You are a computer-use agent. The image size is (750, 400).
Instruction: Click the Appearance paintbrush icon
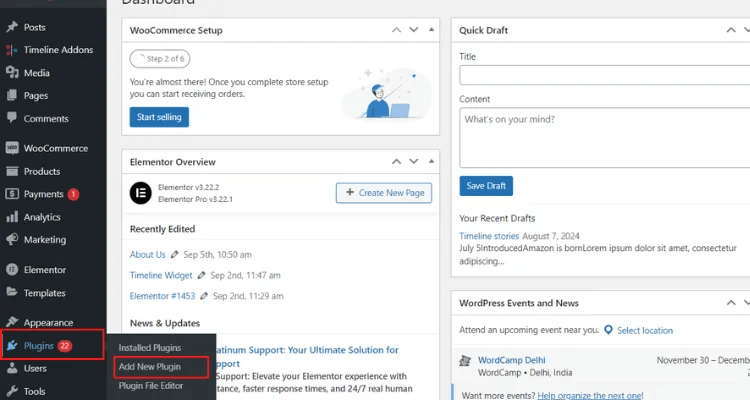(12, 322)
